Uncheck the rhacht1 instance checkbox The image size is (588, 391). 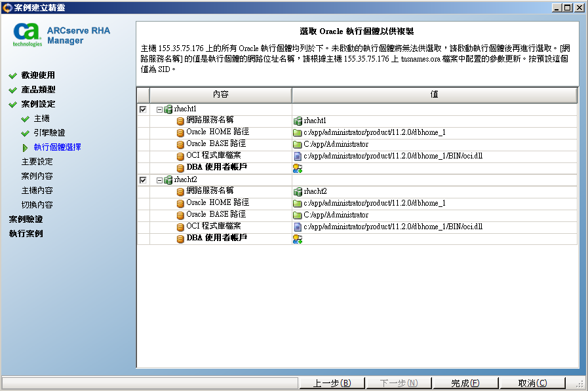[x=143, y=109]
